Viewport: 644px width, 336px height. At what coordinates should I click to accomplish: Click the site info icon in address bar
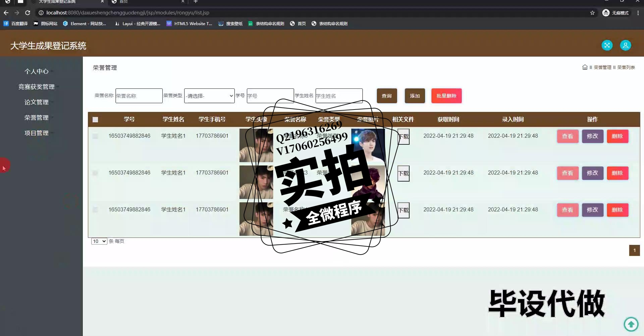point(41,13)
